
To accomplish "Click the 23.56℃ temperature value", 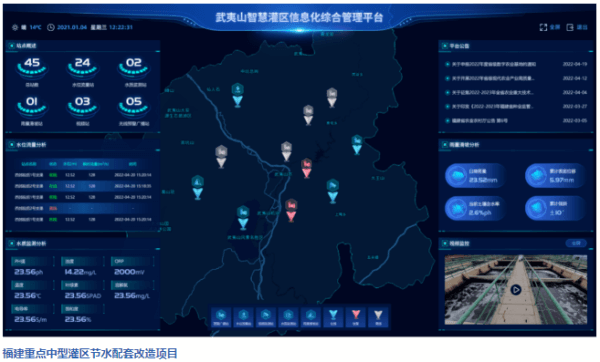I will pyautogui.click(x=27, y=296).
